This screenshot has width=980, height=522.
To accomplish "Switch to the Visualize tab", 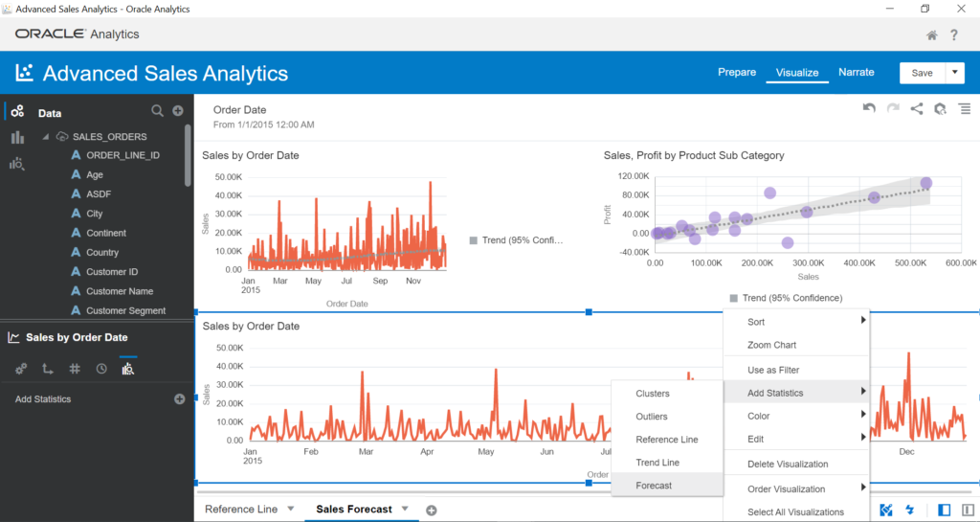I will [x=797, y=73].
